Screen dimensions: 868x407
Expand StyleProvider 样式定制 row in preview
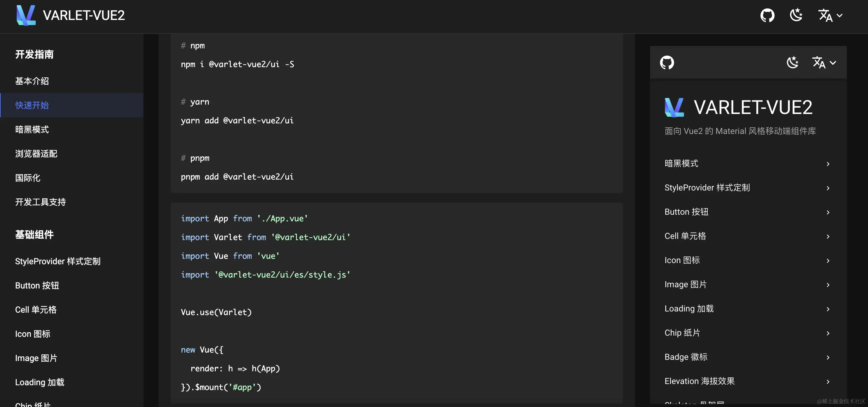point(828,188)
